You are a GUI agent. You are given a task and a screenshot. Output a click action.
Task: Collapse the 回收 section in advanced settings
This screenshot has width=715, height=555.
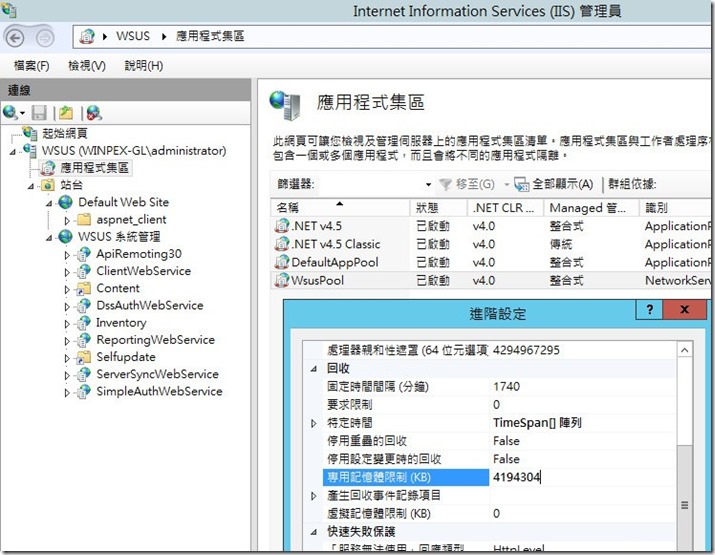[x=313, y=368]
